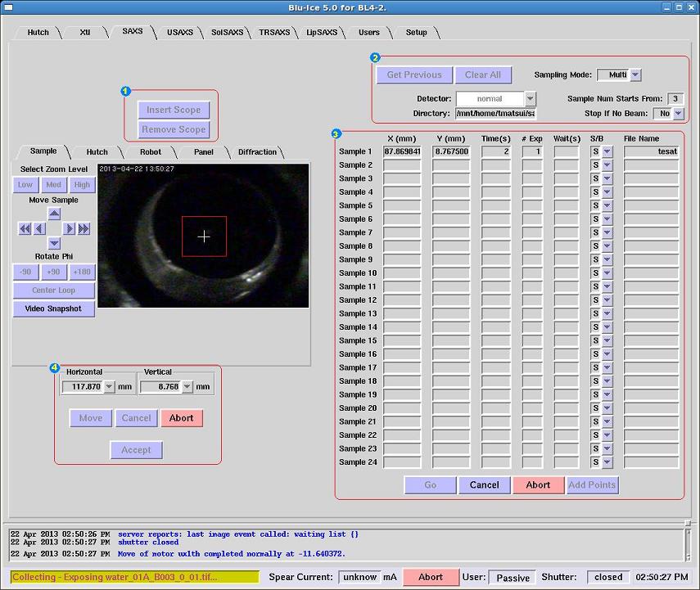Image resolution: width=700 pixels, height=590 pixels.
Task: Switch to the USAXS tab
Action: click(179, 33)
